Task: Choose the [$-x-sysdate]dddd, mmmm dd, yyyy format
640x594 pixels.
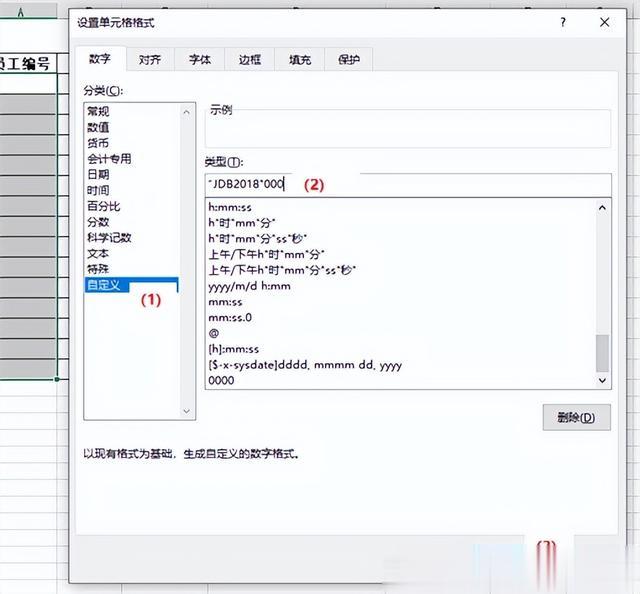Action: (x=305, y=365)
